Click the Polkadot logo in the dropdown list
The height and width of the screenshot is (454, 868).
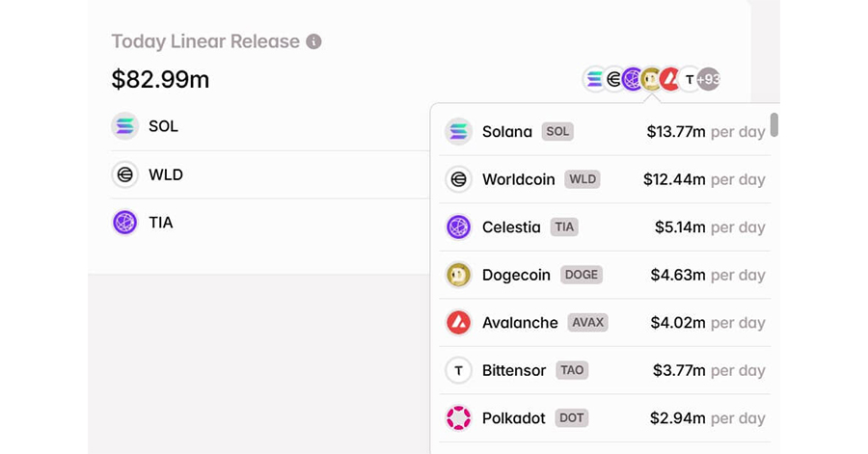click(458, 418)
